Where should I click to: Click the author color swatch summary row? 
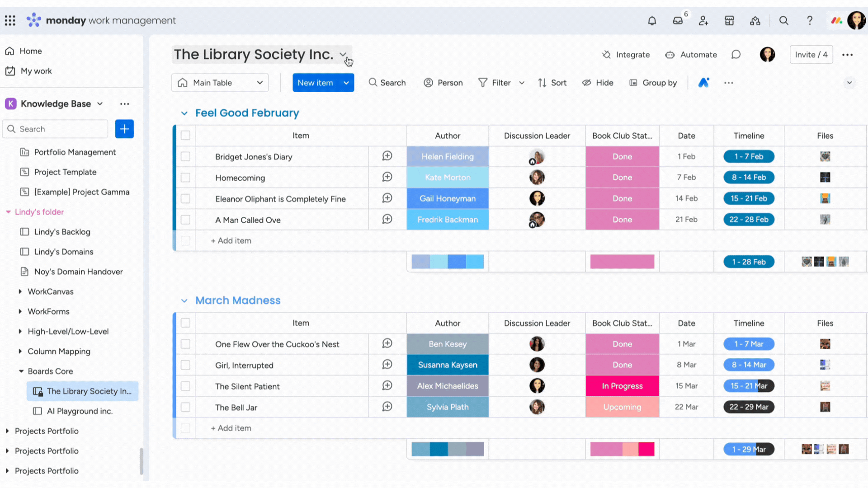[448, 262]
